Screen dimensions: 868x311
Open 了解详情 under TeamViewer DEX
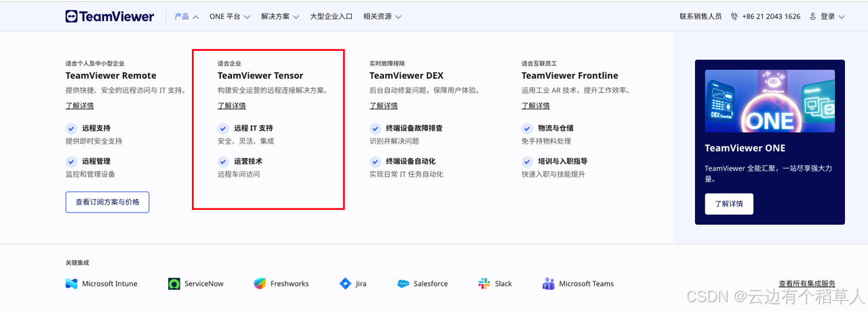point(384,105)
